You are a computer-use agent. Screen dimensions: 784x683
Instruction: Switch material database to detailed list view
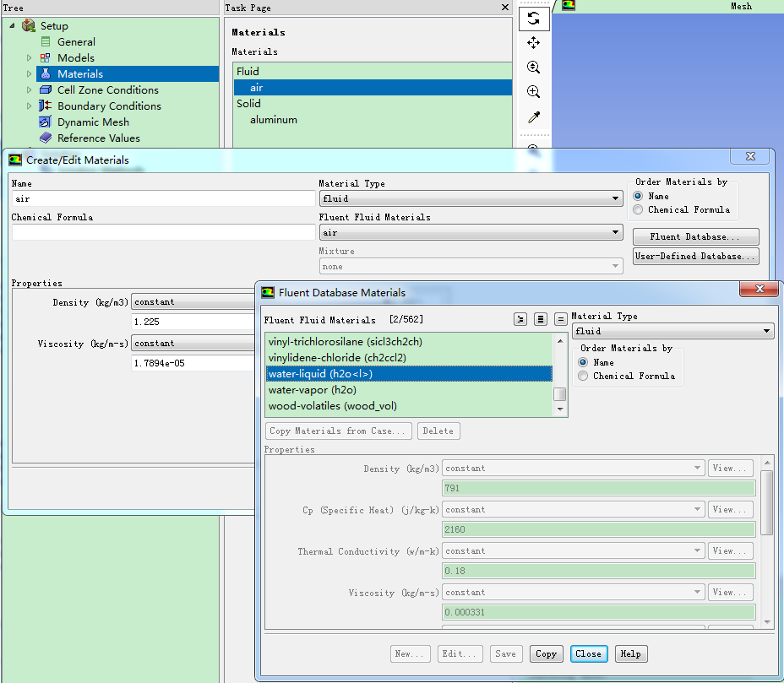(x=540, y=318)
